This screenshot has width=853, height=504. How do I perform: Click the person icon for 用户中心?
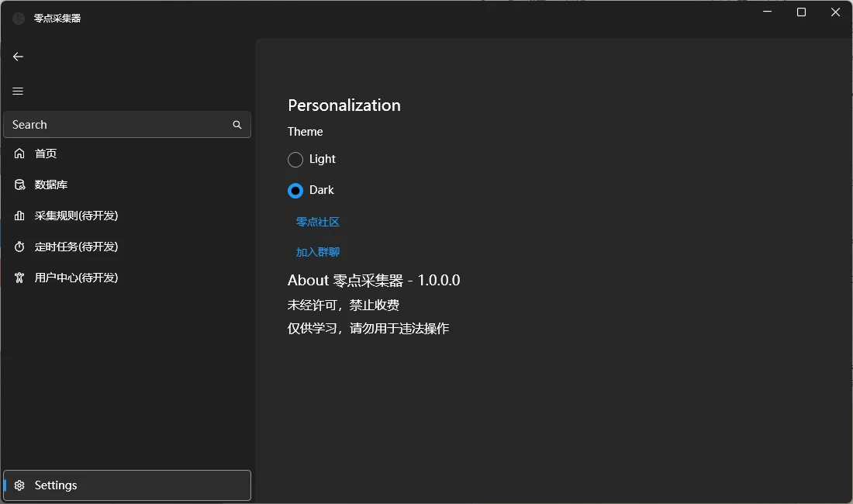19,278
